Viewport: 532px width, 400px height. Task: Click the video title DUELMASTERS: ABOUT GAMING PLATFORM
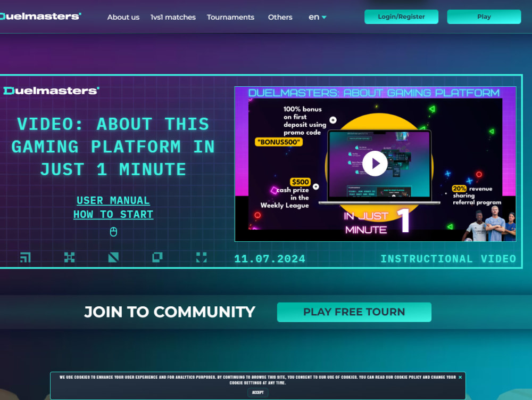(374, 93)
